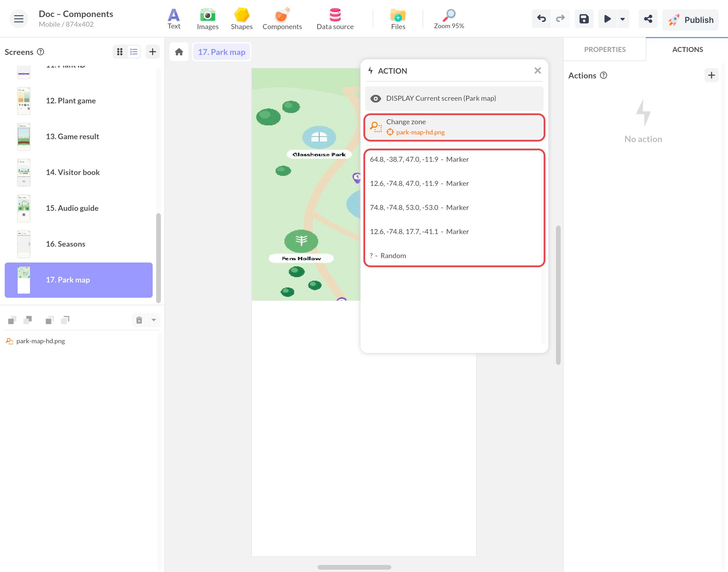Choose marker zone 64.8, -38.7, 47.0, -11.9
The width and height of the screenshot is (728, 572).
pos(454,159)
